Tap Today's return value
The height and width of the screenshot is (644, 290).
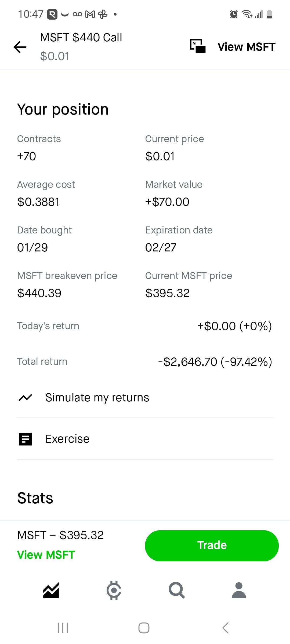click(234, 326)
